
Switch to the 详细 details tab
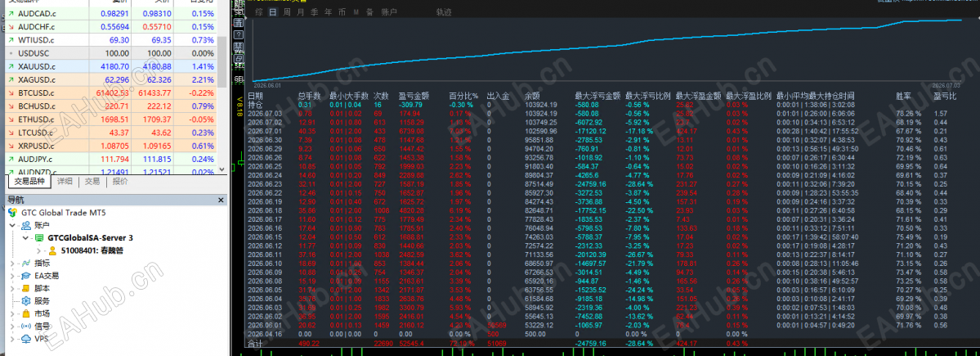(65, 182)
